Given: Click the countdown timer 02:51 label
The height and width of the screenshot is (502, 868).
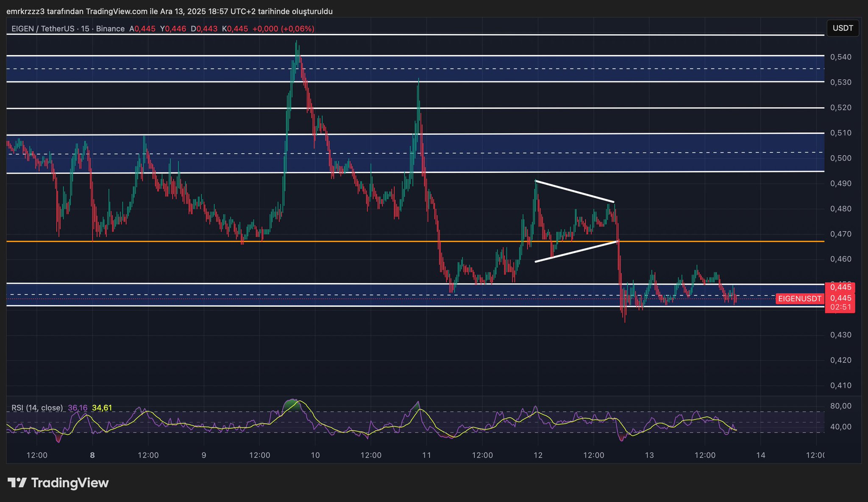Looking at the screenshot, I should (841, 307).
